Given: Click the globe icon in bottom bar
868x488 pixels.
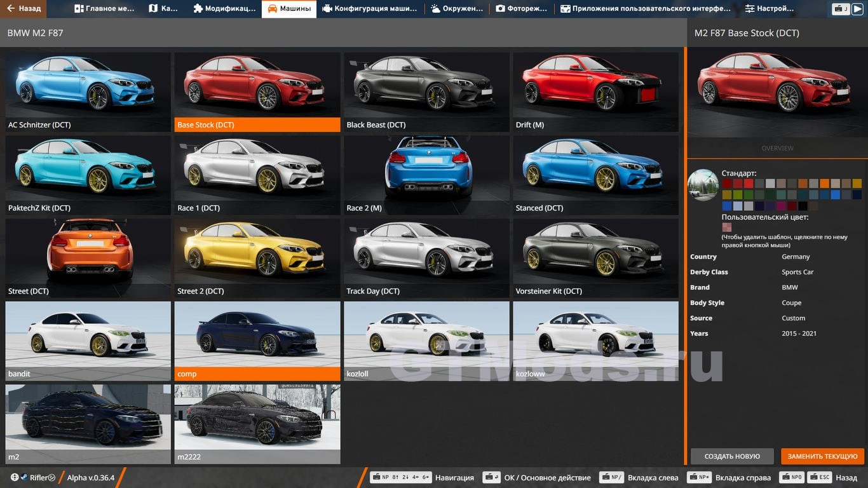Looking at the screenshot, I should click(x=15, y=477).
